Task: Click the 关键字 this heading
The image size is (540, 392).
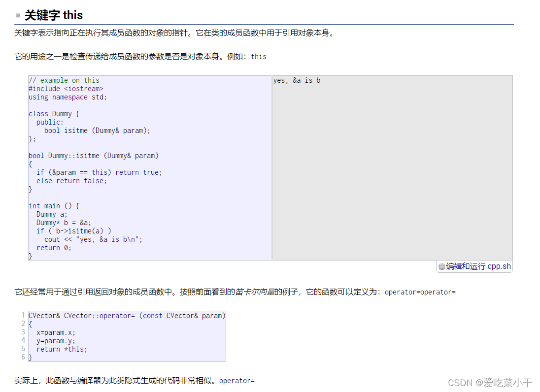Action: [x=54, y=15]
